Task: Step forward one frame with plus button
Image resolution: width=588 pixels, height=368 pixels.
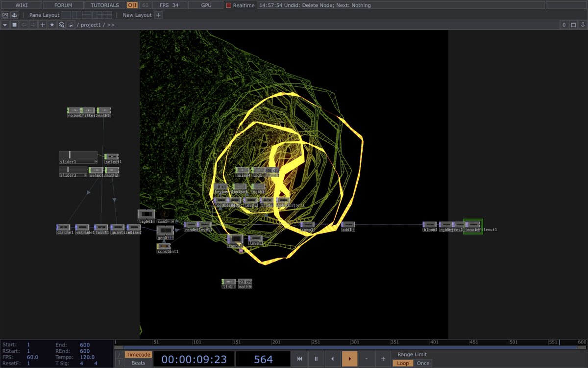Action: [383, 359]
